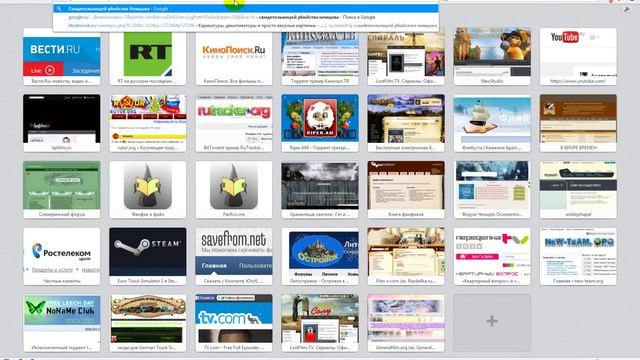
Task: Open the Steam Euro Truck Simulator tile
Action: point(148,256)
